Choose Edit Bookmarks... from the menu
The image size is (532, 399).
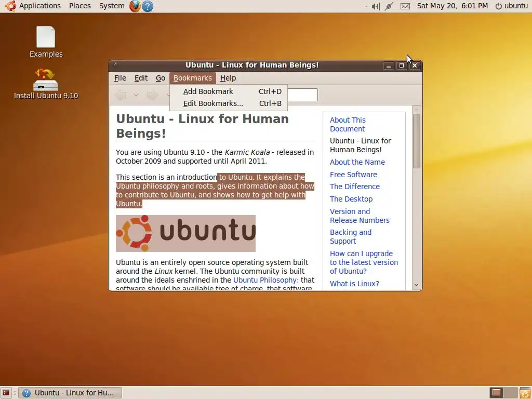pyautogui.click(x=229, y=103)
